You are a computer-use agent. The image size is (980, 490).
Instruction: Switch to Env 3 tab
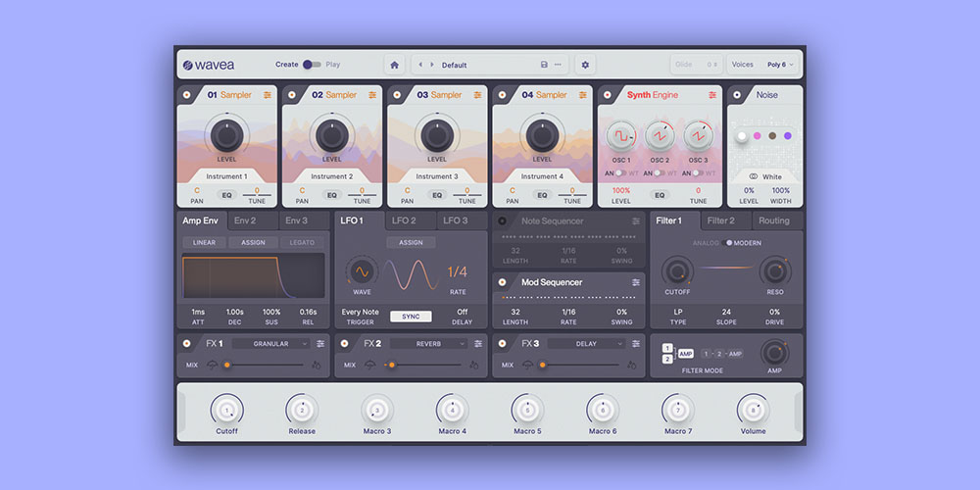[x=305, y=220]
